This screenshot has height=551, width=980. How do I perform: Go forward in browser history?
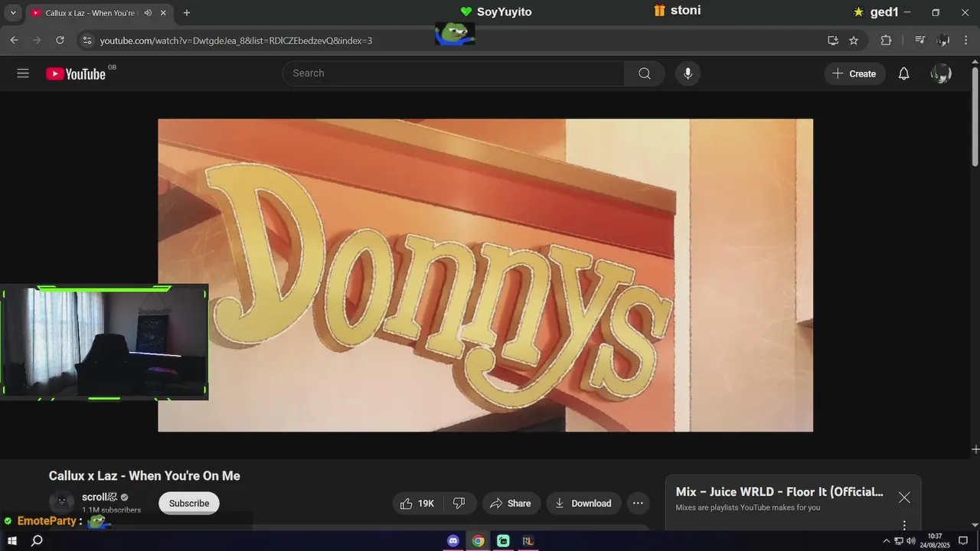36,40
